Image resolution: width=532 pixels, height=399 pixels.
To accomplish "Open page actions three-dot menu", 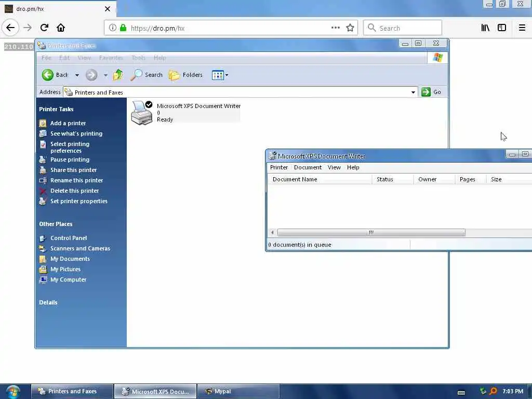I will [335, 28].
